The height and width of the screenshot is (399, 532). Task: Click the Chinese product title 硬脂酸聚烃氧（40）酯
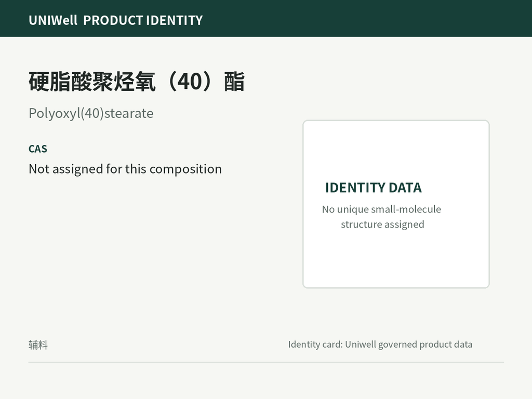(x=137, y=82)
